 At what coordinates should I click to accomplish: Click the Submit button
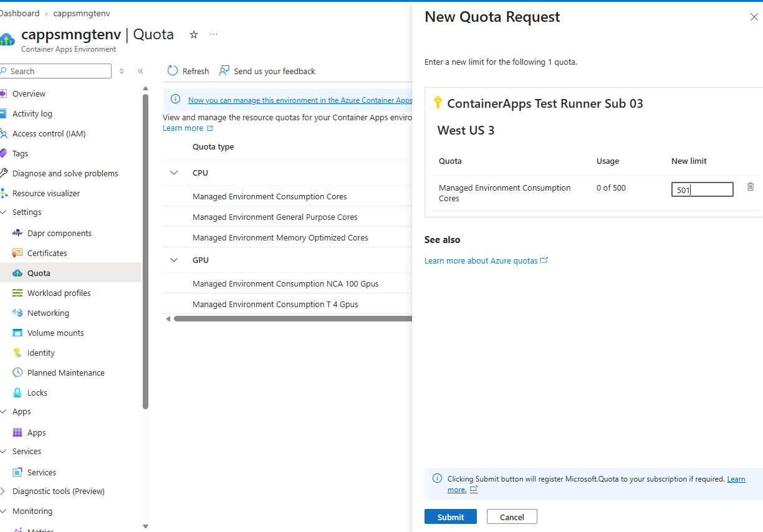451,516
